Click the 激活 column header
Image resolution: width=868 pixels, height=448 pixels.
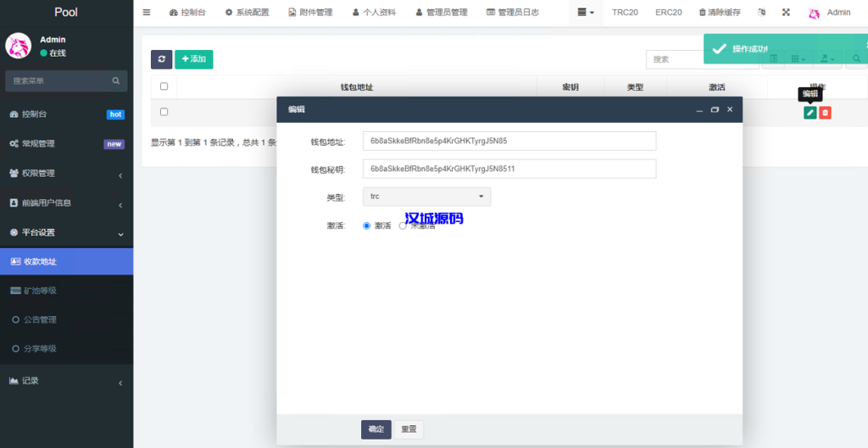click(717, 87)
